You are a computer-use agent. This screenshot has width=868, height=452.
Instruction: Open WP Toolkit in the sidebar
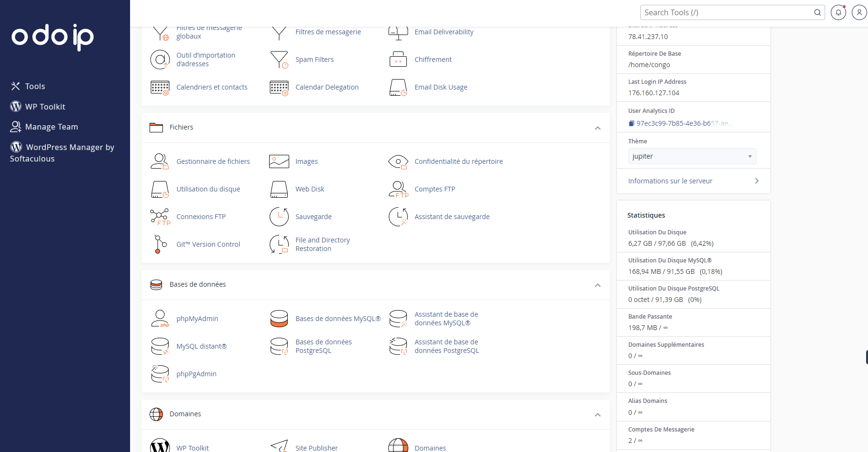45,107
